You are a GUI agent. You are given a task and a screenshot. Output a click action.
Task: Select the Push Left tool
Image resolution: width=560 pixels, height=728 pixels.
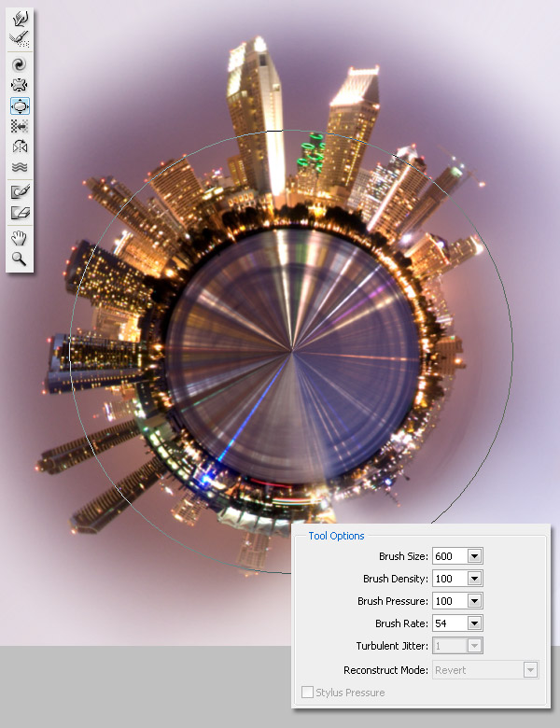[x=20, y=126]
